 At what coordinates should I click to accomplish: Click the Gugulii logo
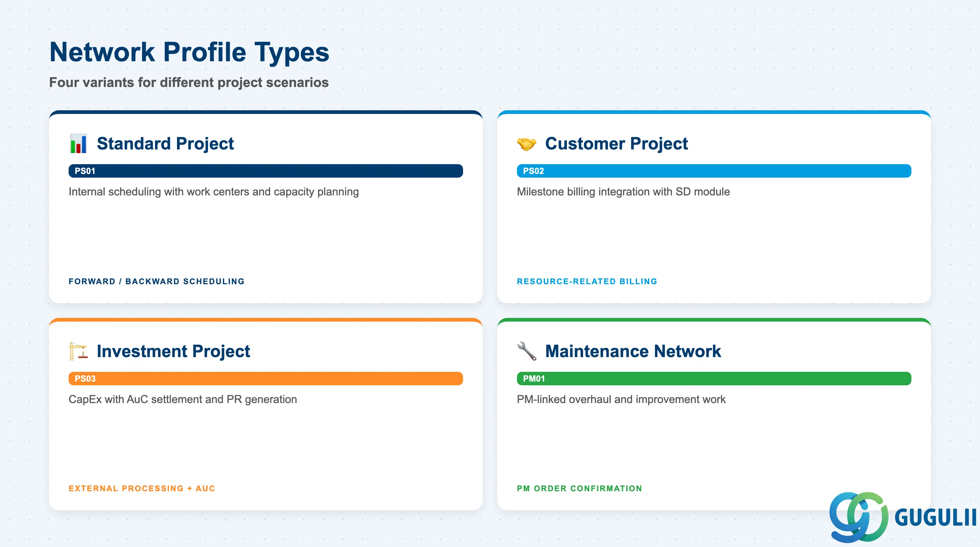903,517
